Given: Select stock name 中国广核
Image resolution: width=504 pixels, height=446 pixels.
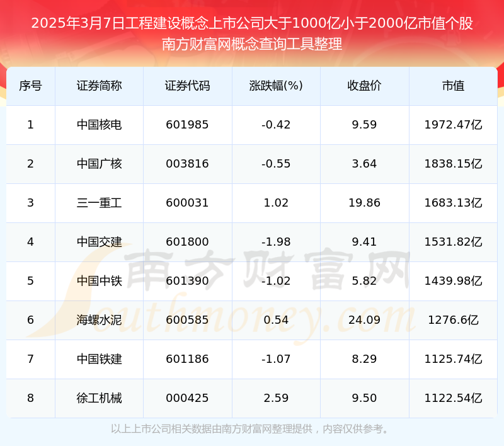Looking at the screenshot, I should pos(99,164).
